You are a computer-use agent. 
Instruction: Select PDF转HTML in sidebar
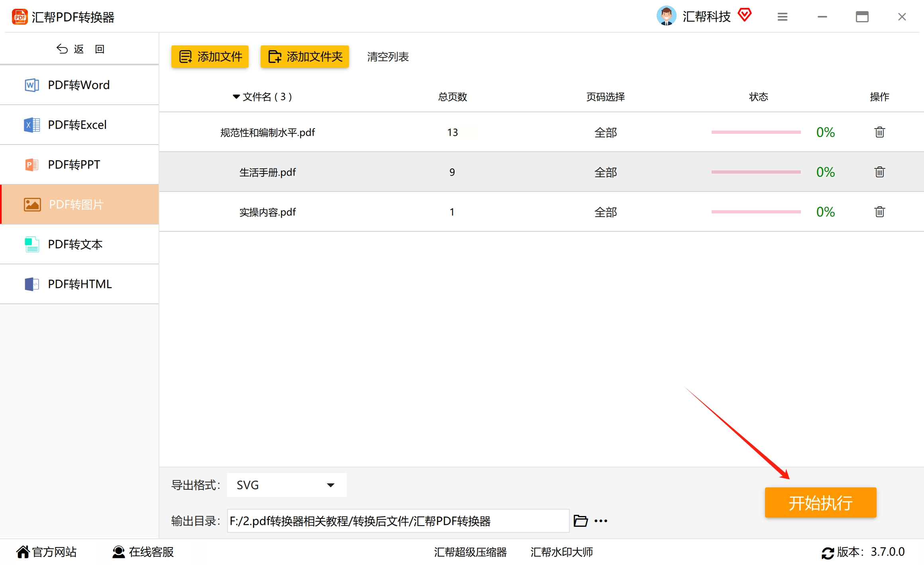click(x=79, y=284)
